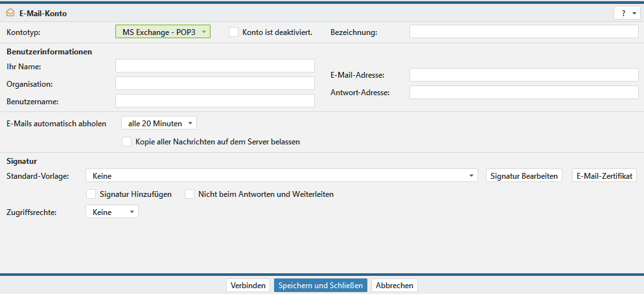Open the help question mark menu
Image resolution: width=644 pixels, height=294 pixels.
coord(626,13)
